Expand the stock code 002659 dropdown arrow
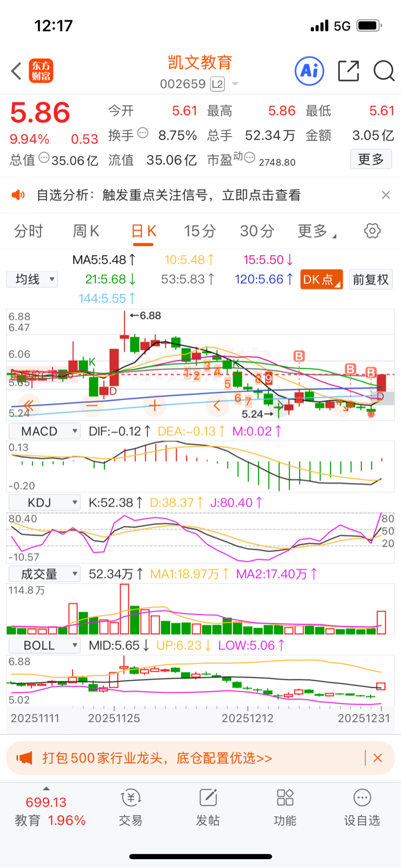The height and width of the screenshot is (868, 401). pos(235,84)
